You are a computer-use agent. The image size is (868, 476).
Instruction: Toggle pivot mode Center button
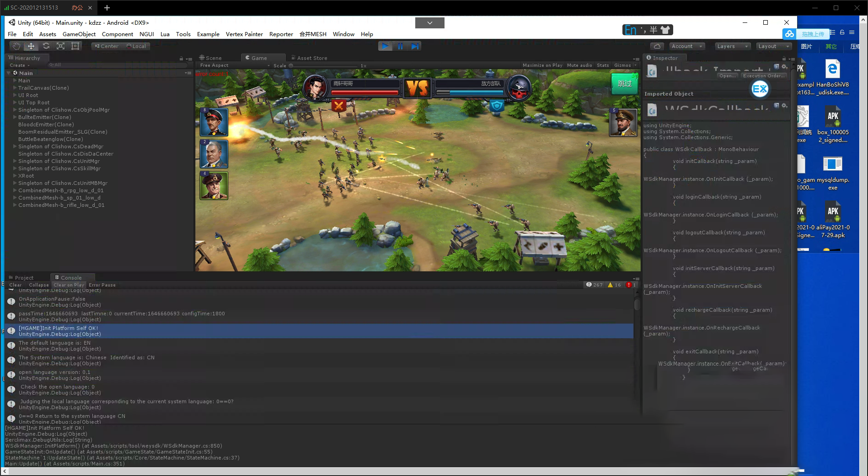coord(107,46)
